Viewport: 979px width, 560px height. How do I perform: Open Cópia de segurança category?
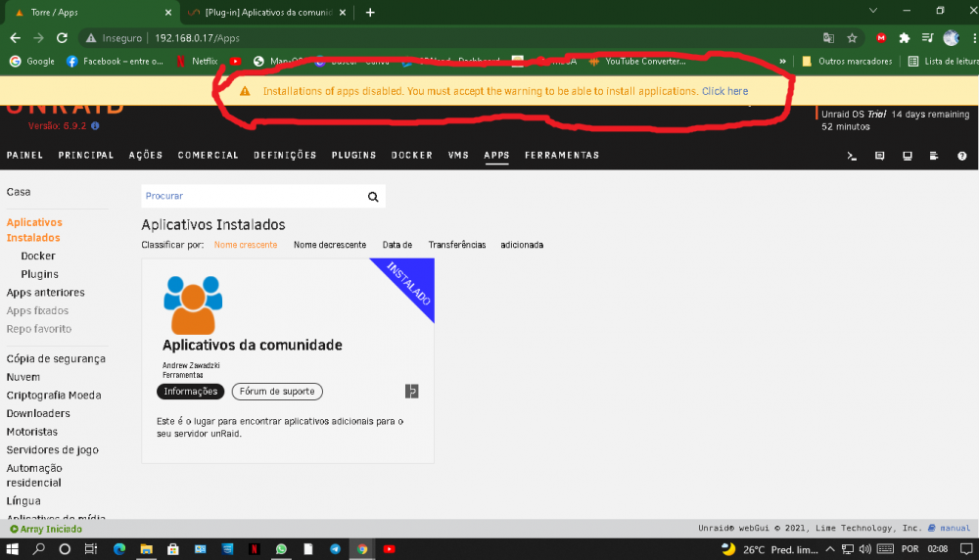click(x=56, y=359)
